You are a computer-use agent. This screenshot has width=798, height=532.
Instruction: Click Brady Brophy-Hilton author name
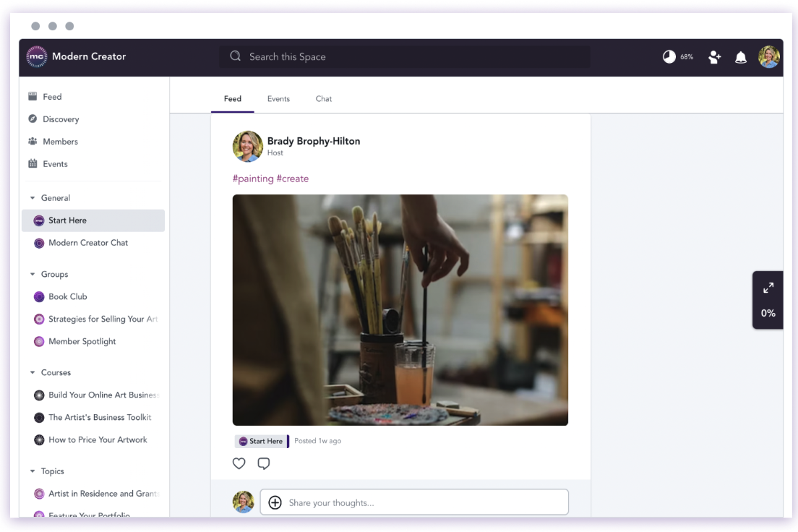[314, 141]
